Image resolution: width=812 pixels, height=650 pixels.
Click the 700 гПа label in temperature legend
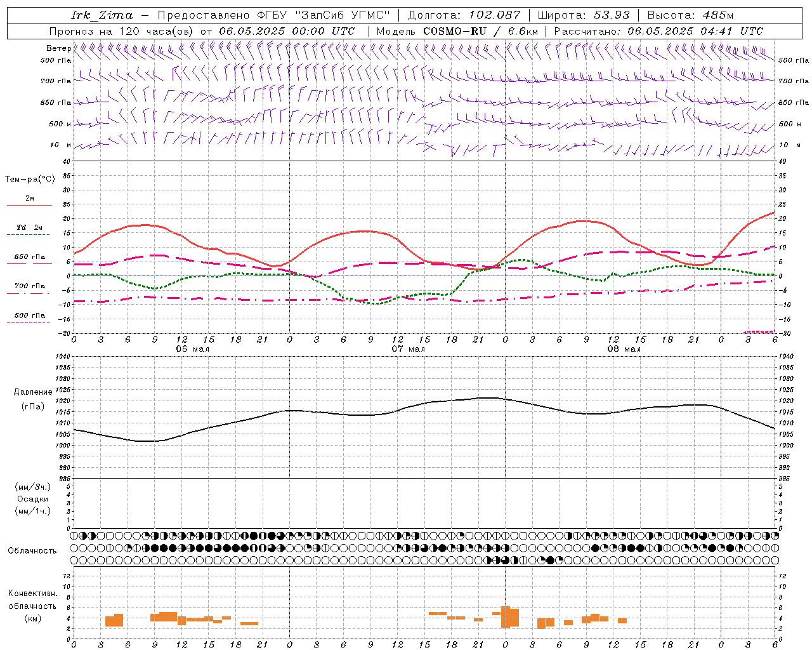(x=30, y=286)
